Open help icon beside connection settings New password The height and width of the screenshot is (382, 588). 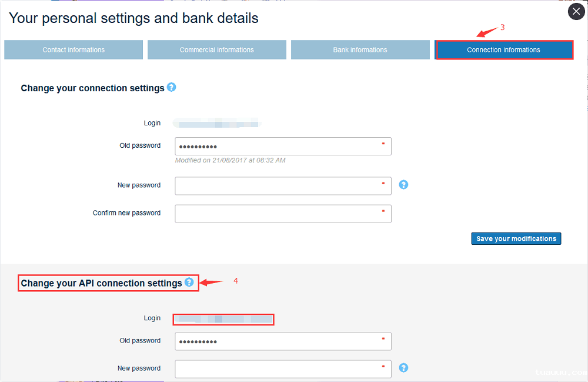(x=403, y=185)
